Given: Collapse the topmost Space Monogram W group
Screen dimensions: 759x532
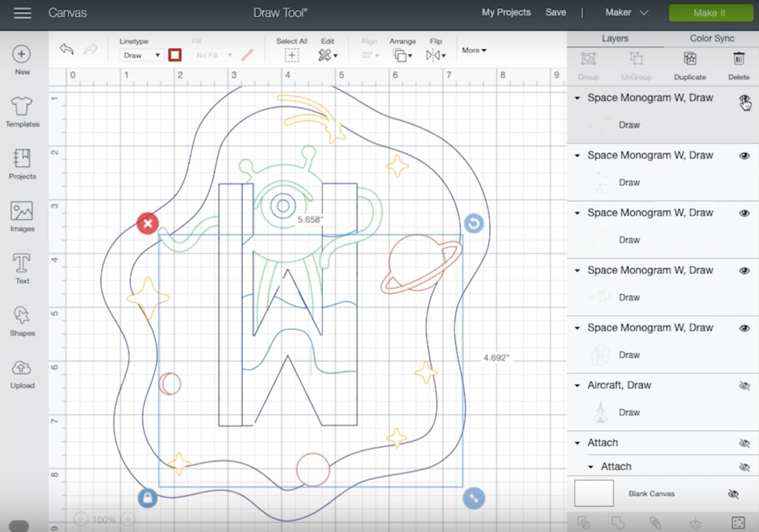Looking at the screenshot, I should pos(577,98).
